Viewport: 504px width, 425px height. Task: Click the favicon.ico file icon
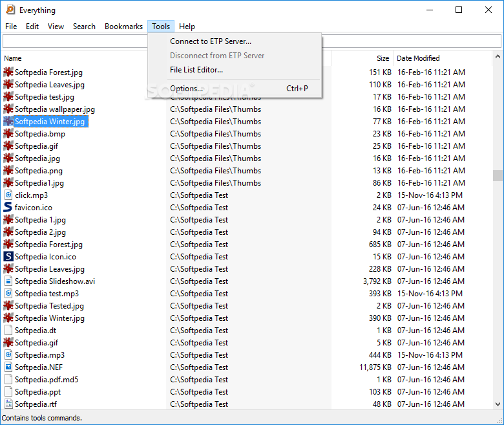(8, 207)
